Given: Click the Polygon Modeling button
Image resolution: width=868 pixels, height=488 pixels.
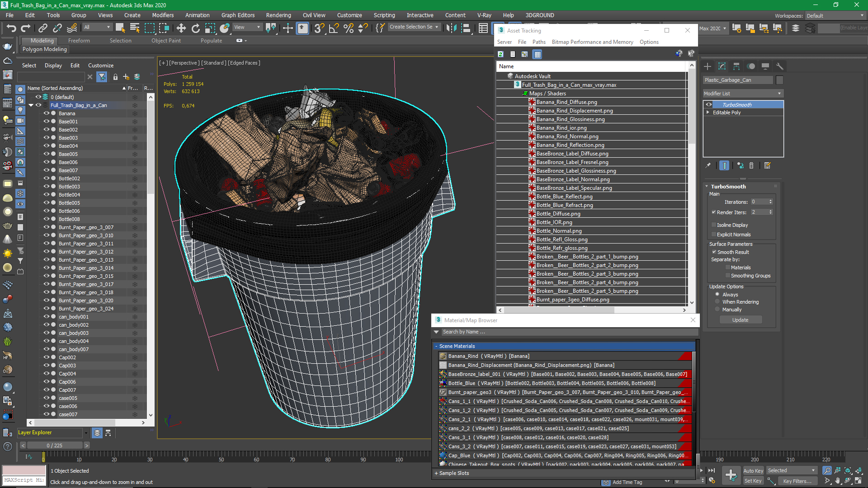Looking at the screenshot, I should [45, 49].
